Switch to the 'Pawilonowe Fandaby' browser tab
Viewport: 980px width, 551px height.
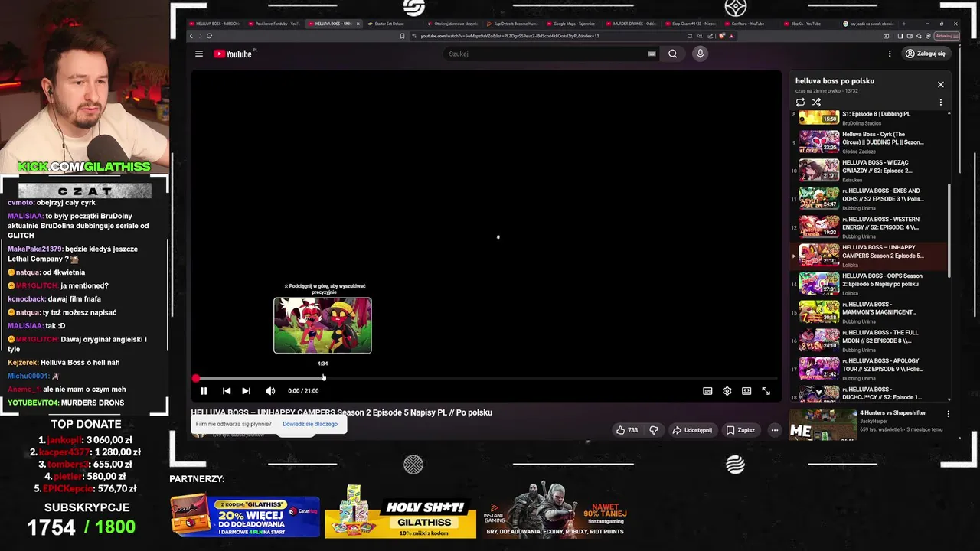point(274,24)
